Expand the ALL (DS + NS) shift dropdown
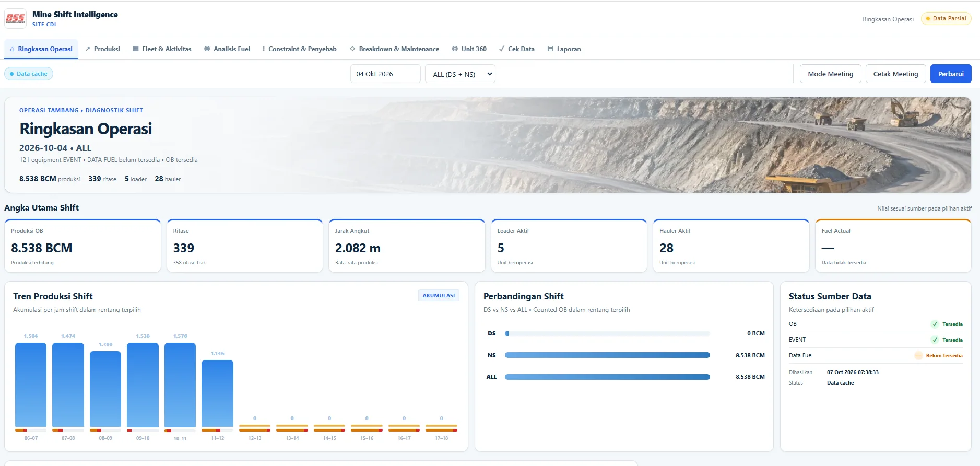The image size is (980, 466). [460, 74]
